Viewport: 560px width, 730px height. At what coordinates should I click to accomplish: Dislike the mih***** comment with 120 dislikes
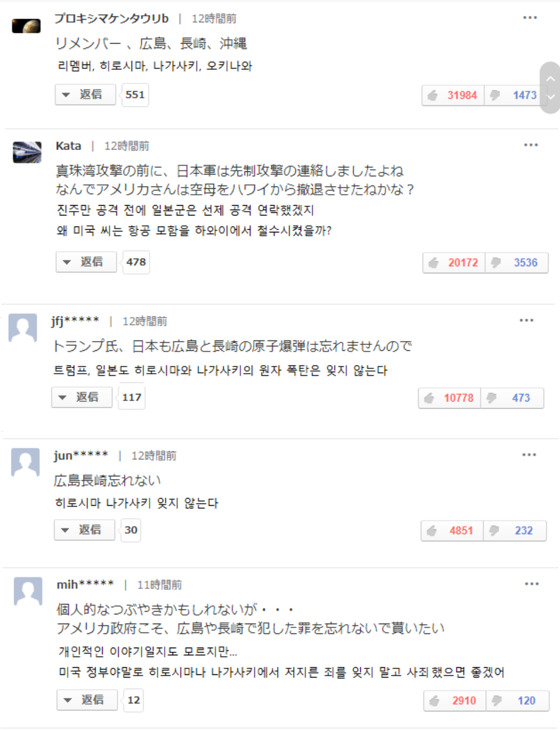coord(517,701)
